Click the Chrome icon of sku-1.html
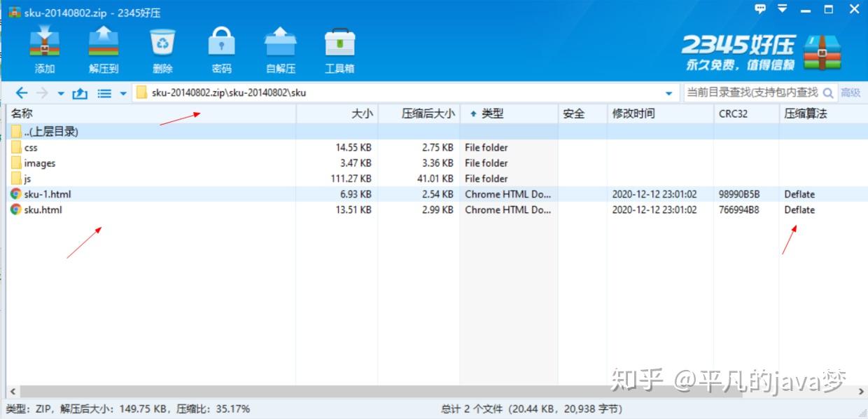868x419 pixels. tap(16, 194)
